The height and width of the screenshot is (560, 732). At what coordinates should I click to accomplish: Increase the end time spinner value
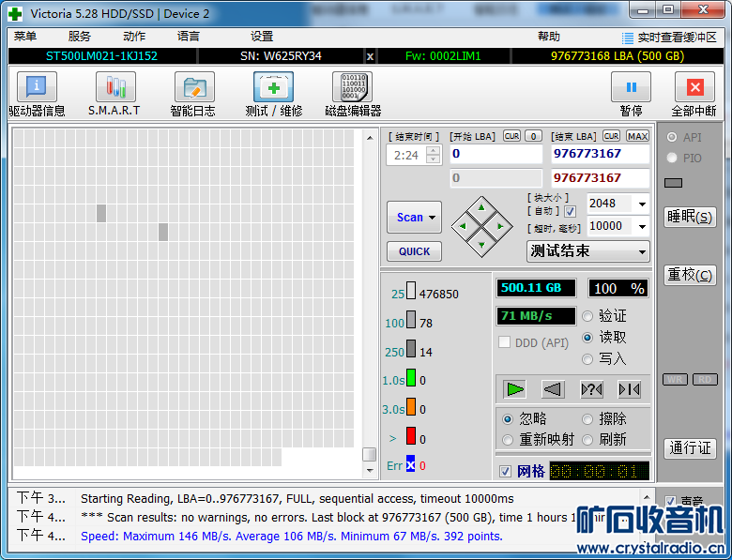(x=434, y=151)
